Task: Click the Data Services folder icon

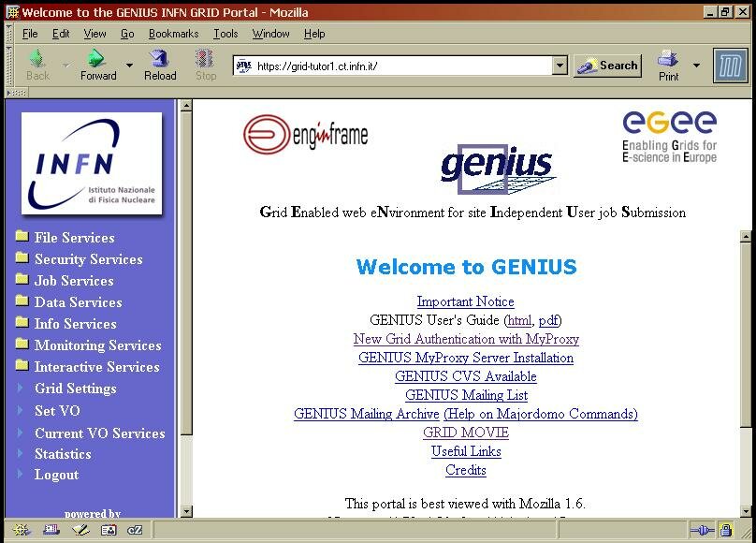Action: [x=22, y=301]
